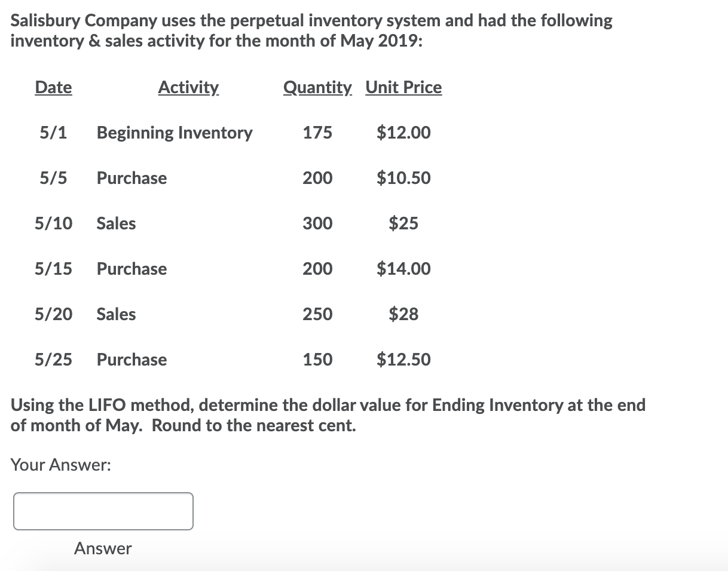Image resolution: width=728 pixels, height=571 pixels.
Task: Click the sales quantity 300
Action: pyautogui.click(x=317, y=223)
